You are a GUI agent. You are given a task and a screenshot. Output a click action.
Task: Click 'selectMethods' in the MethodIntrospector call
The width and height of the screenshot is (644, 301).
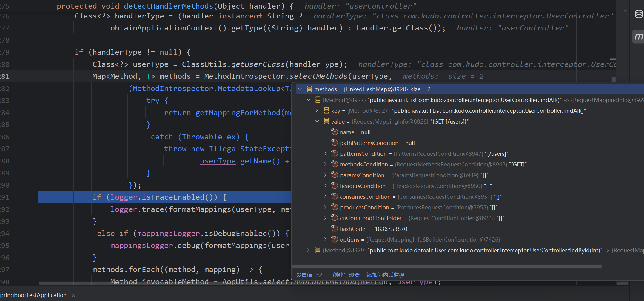[x=318, y=76]
